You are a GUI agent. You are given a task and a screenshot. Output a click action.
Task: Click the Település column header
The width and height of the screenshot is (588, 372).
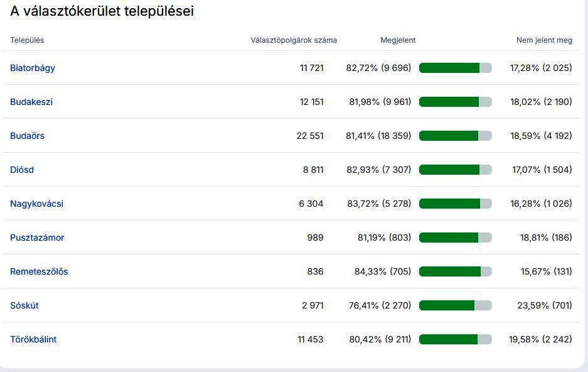click(27, 40)
